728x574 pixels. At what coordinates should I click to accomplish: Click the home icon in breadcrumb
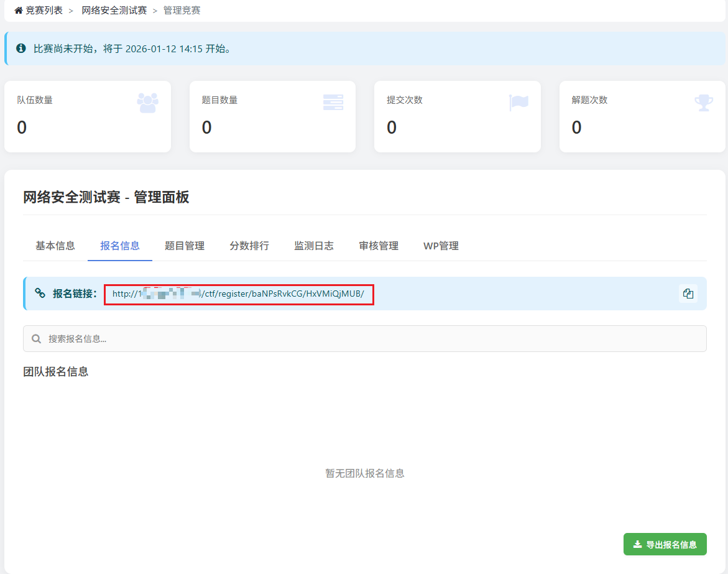[x=19, y=11]
